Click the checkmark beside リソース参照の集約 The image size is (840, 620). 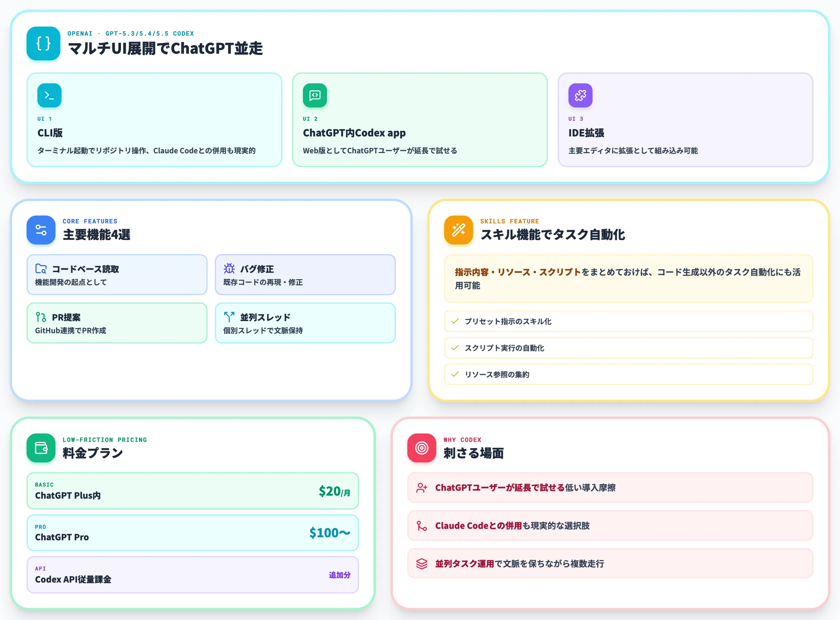455,374
